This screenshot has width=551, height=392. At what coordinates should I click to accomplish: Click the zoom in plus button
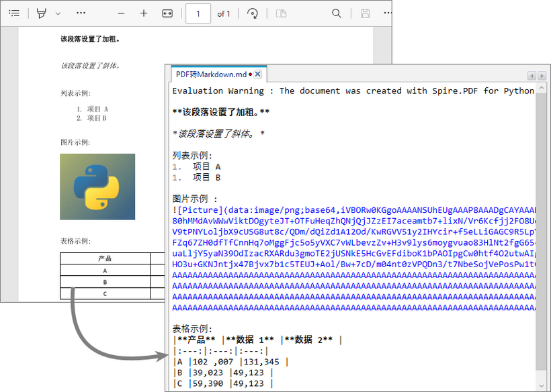(x=144, y=13)
